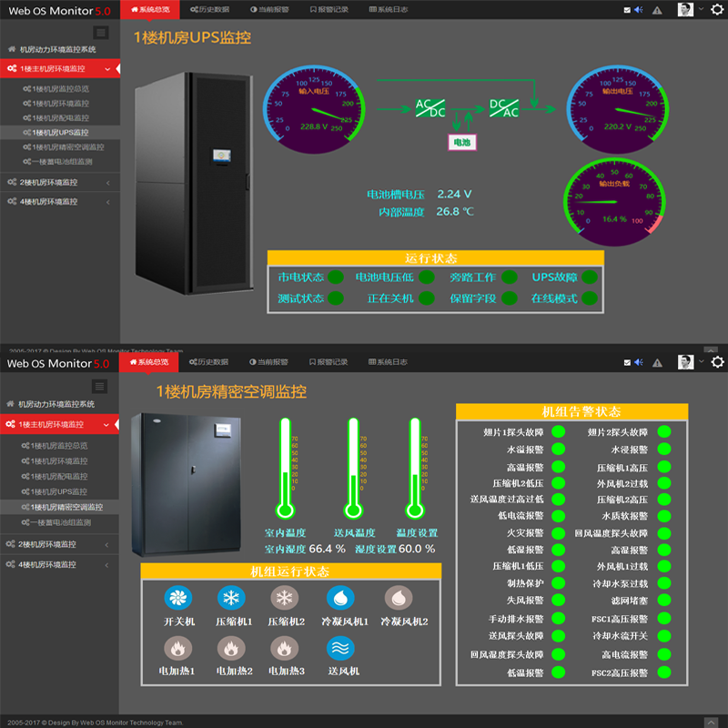Click the 送风温度 thermometer gauge
Viewport: 728px width, 728px height.
(354, 468)
